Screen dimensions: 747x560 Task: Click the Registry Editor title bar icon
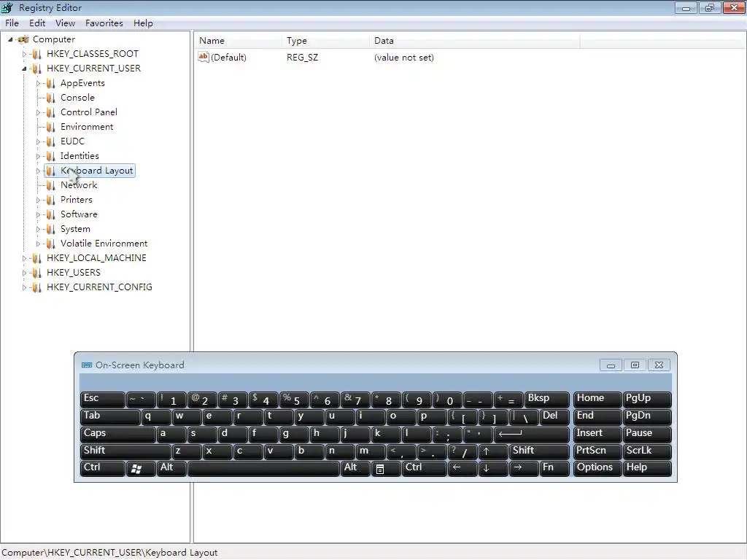click(x=7, y=7)
